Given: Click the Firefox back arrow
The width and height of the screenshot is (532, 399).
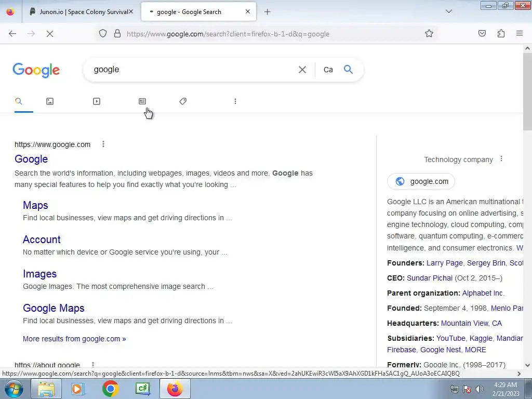Looking at the screenshot, I should point(12,34).
